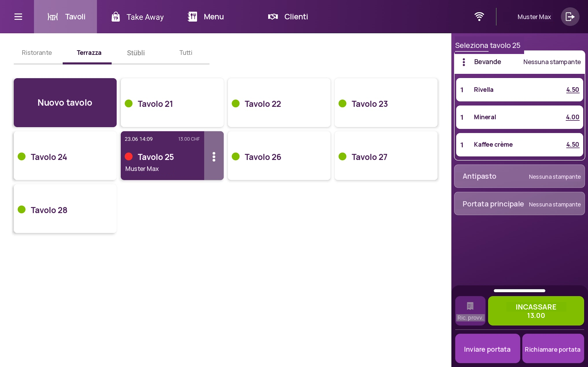Click Inviare portata button
588x367 pixels.
pyautogui.click(x=487, y=349)
